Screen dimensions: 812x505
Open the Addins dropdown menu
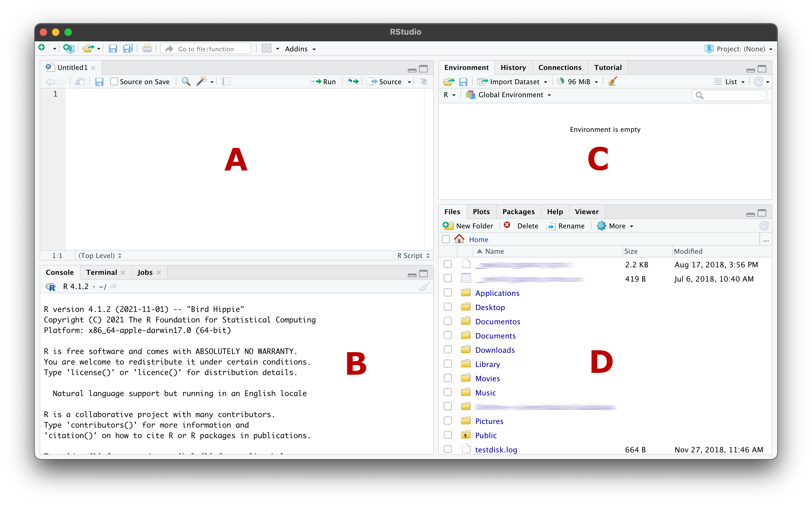[x=300, y=49]
